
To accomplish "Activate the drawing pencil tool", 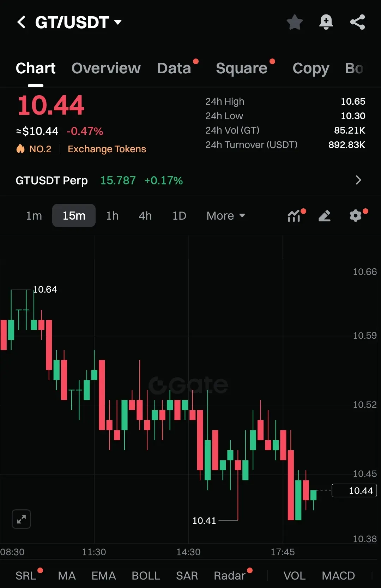I will (325, 215).
